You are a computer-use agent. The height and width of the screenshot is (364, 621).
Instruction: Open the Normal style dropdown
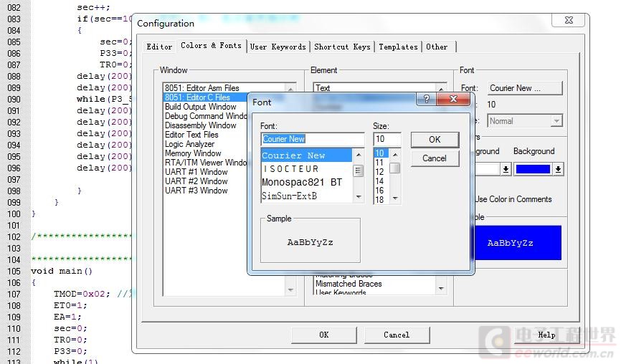pyautogui.click(x=556, y=120)
